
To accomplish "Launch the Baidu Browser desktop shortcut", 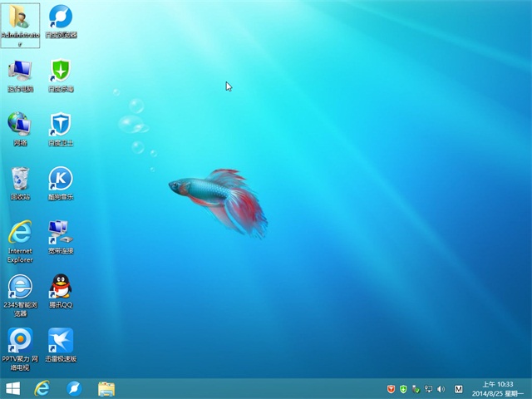I will [x=61, y=18].
